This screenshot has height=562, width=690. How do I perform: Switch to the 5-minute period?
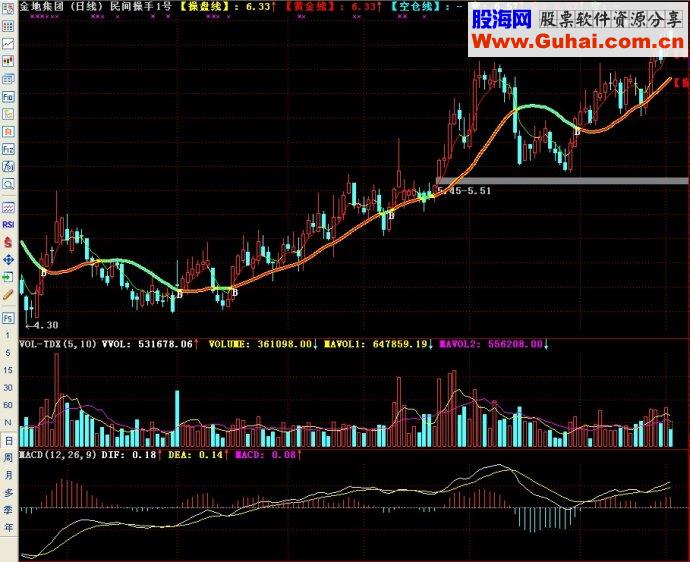(8, 353)
